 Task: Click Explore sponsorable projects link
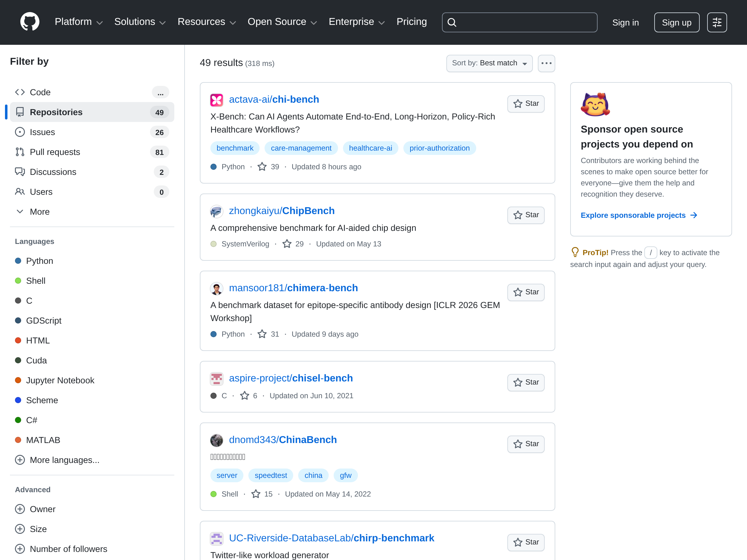click(639, 215)
